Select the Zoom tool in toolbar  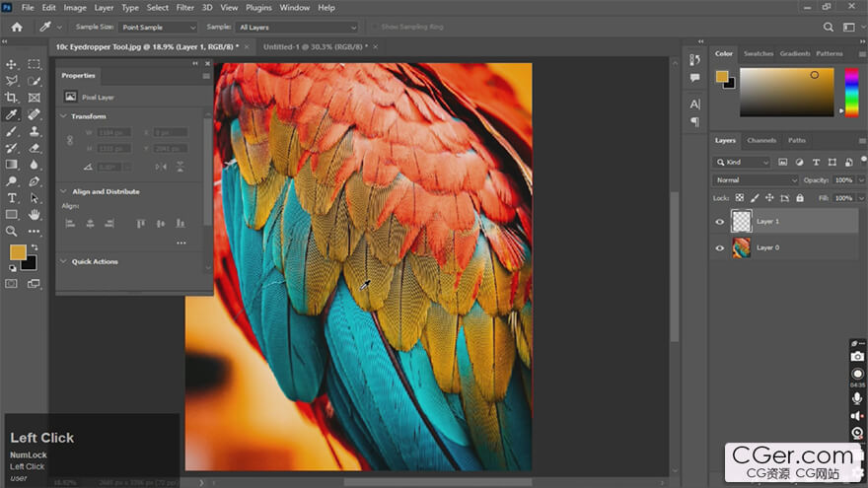tap(12, 231)
